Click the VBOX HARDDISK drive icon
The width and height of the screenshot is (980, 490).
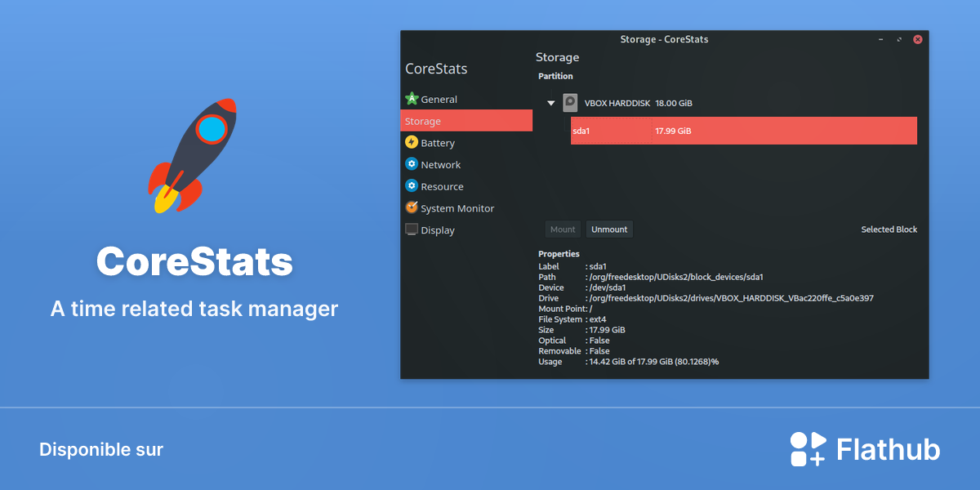(570, 103)
